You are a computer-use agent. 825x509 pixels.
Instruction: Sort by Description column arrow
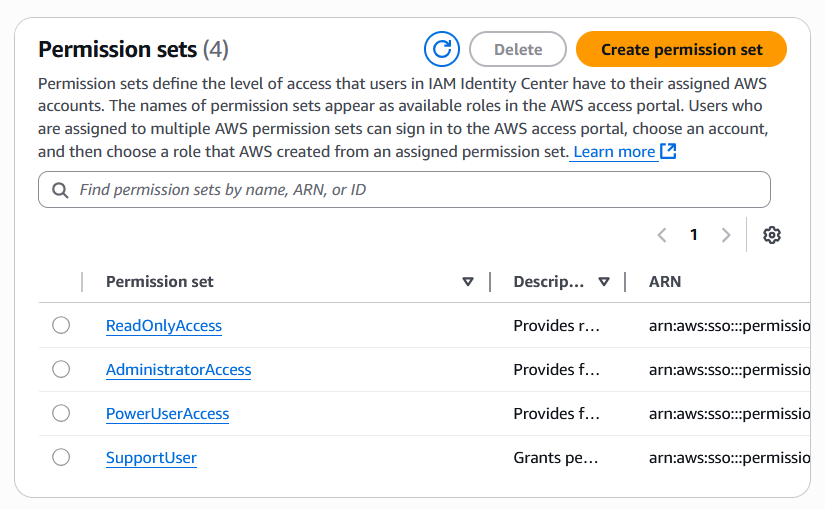pos(604,282)
